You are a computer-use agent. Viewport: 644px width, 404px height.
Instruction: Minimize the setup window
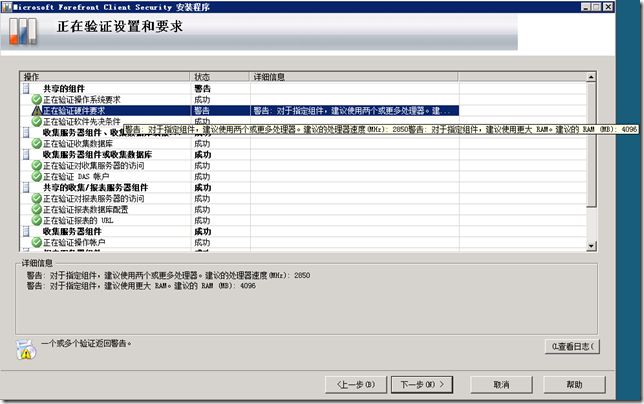[x=586, y=7]
